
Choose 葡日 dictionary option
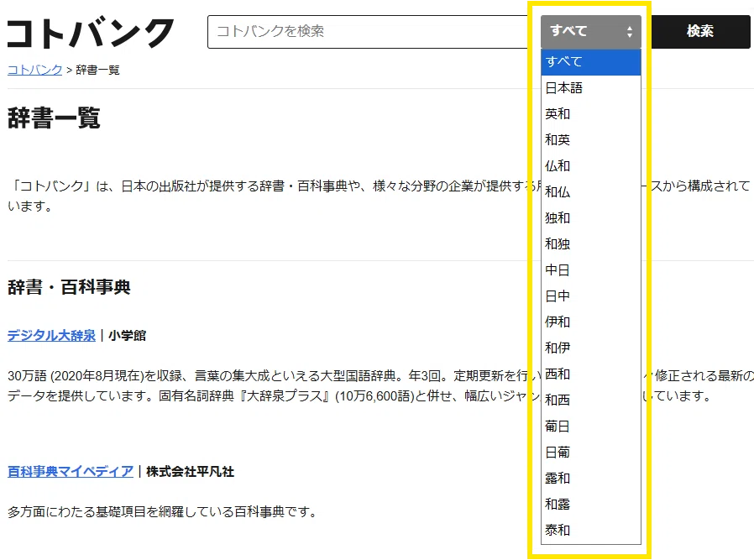pos(591,427)
